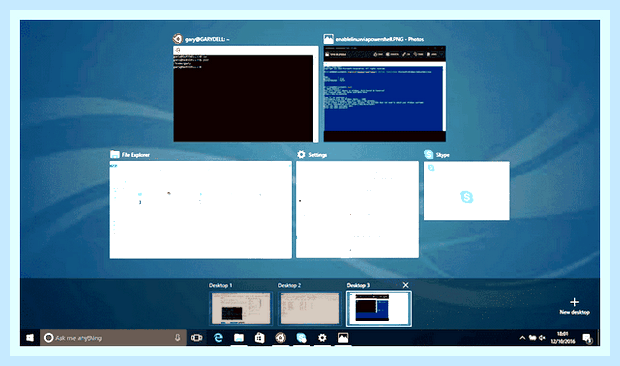Open the Photos app taskbar icon
The image size is (620, 366).
(x=343, y=338)
